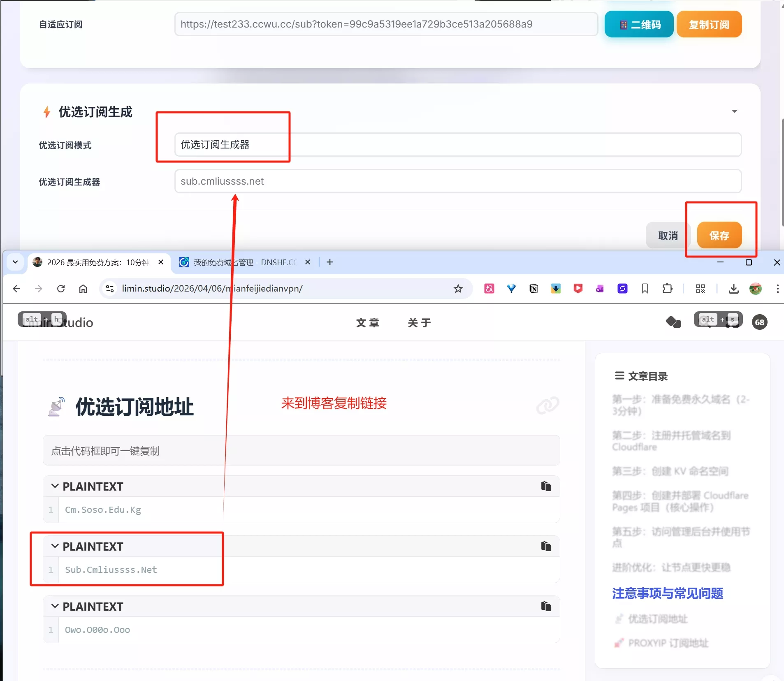The image size is (784, 681).
Task: Go back in browser history
Action: pos(16,289)
